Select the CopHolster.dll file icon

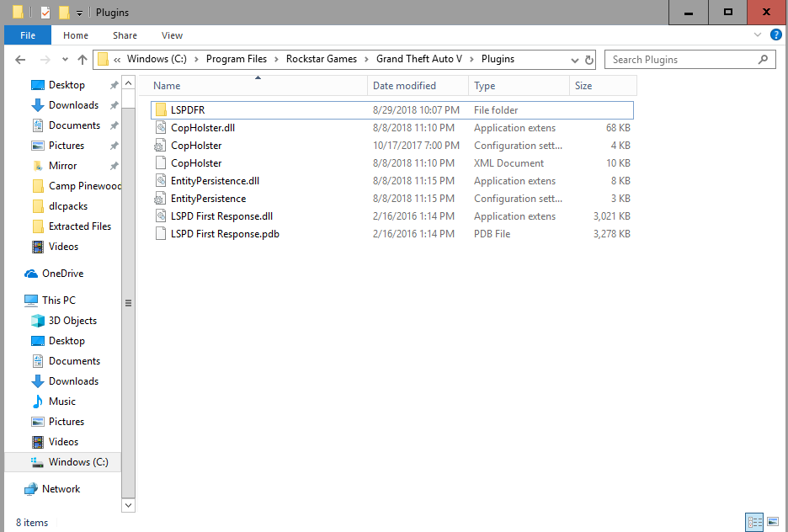pyautogui.click(x=161, y=128)
